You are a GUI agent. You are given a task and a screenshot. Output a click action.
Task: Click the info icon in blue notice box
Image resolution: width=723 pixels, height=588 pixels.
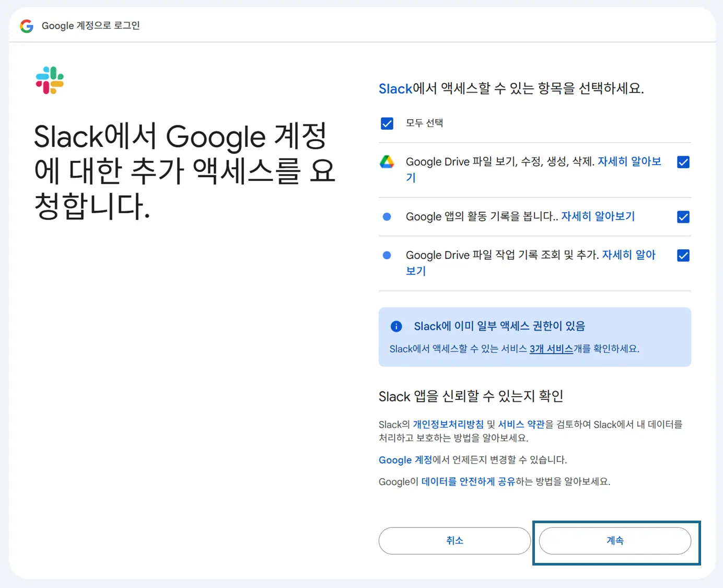coord(397,327)
